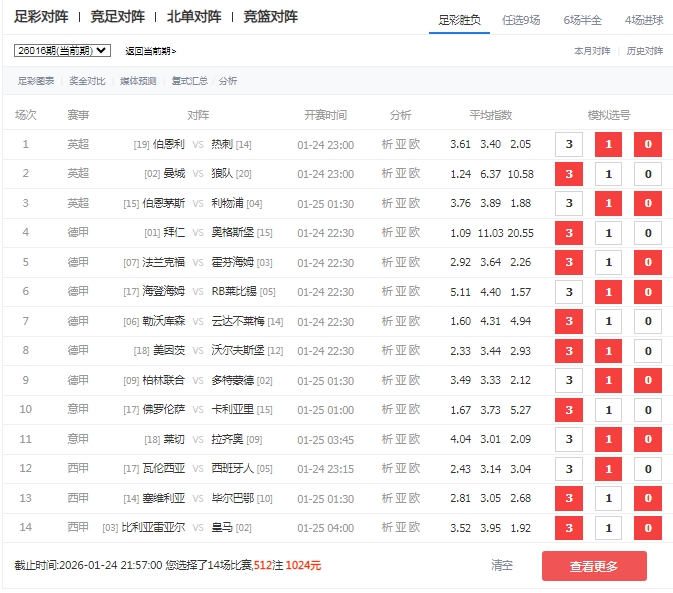The width and height of the screenshot is (673, 593).
Task: Toggle pick 0 for 柏林联合 vs 多特蒙德
Action: [x=647, y=381]
